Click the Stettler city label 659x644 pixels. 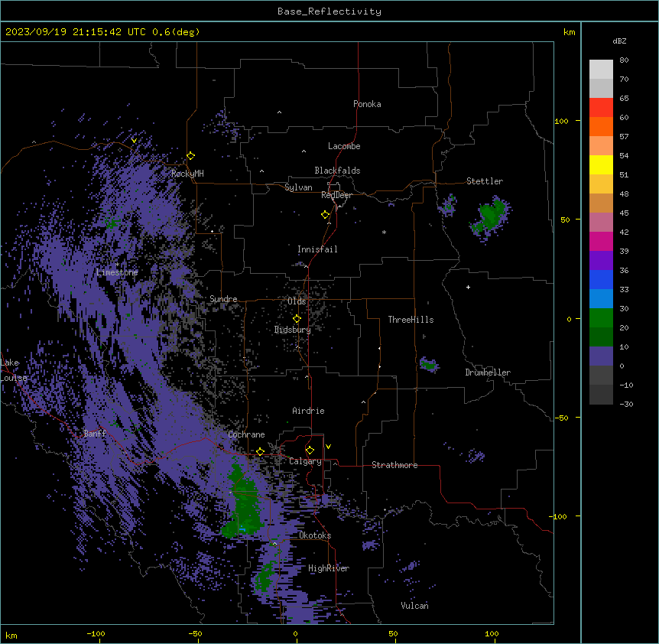485,181
